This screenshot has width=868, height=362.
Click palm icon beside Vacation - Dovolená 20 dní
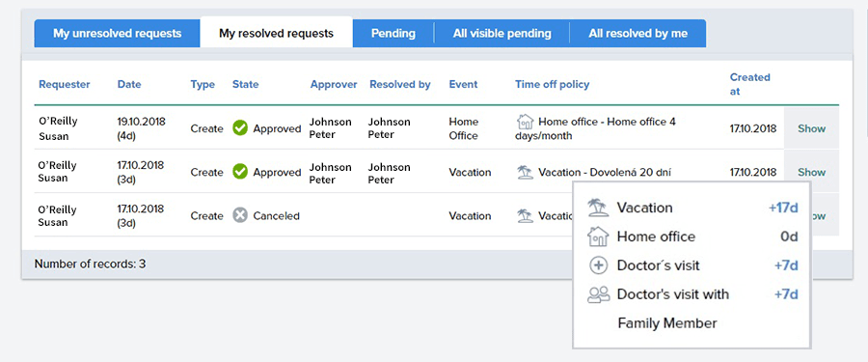click(525, 172)
